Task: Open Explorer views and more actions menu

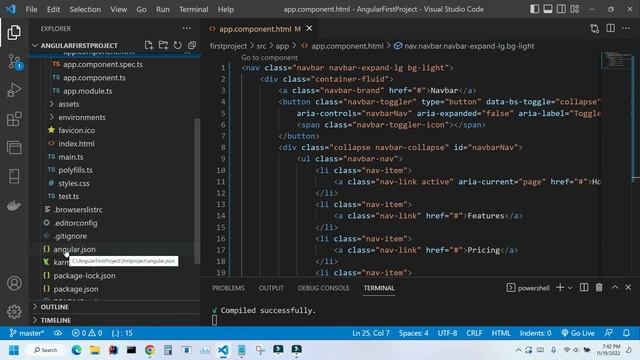Action: (187, 28)
